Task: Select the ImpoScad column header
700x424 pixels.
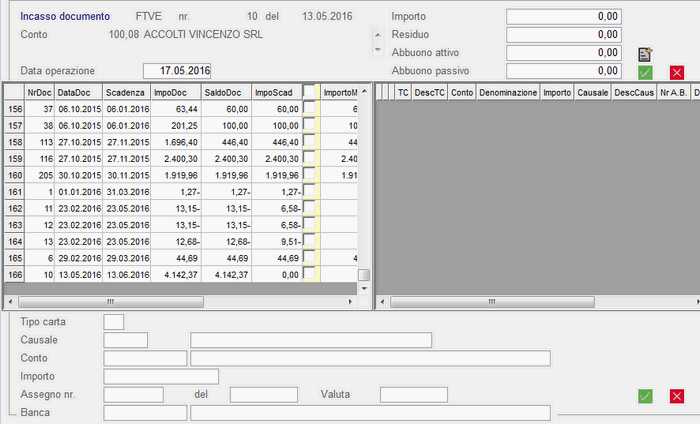Action: pyautogui.click(x=277, y=92)
